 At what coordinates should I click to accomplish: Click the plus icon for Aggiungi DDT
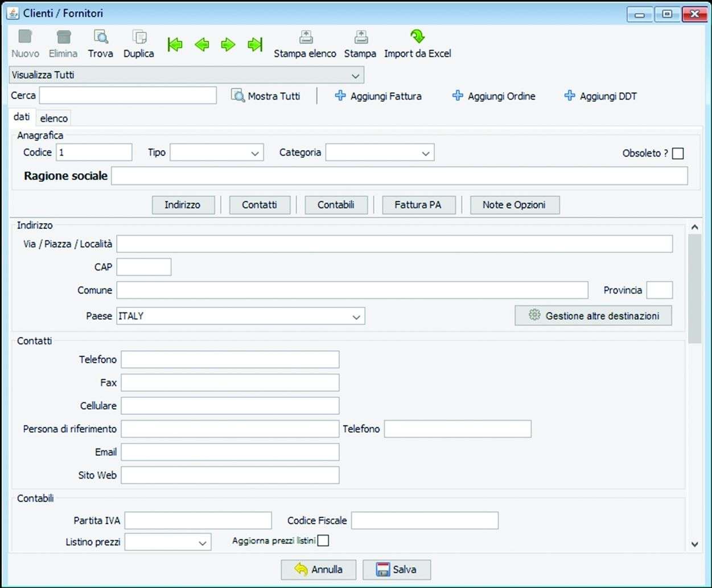570,96
